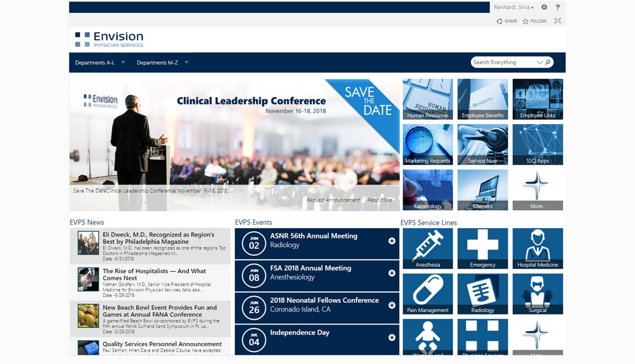
Task: Open the Employee Benefits tile
Action: click(482, 99)
